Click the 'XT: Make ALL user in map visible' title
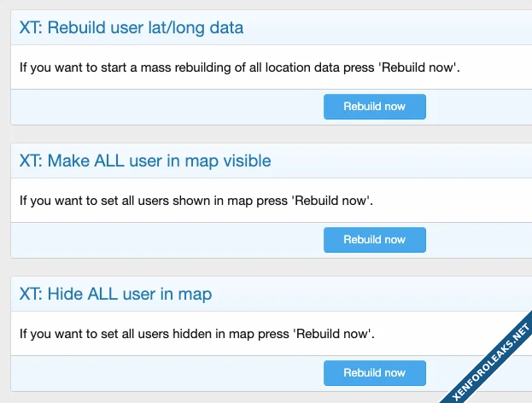The image size is (532, 403). tap(145, 161)
